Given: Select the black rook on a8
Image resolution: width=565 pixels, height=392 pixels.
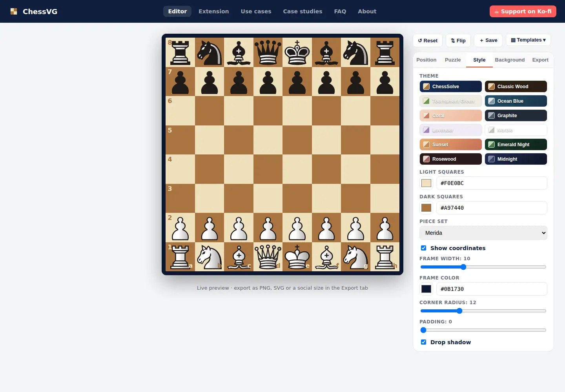Looking at the screenshot, I should [x=180, y=52].
